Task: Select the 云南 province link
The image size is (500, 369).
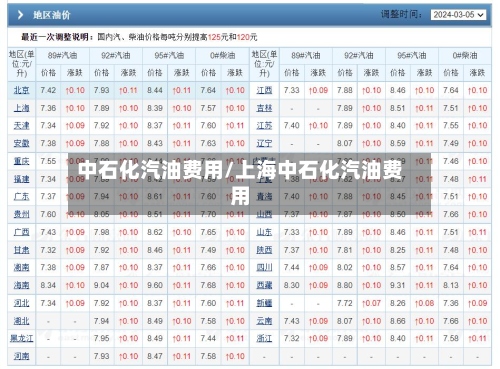Action: pos(264,321)
